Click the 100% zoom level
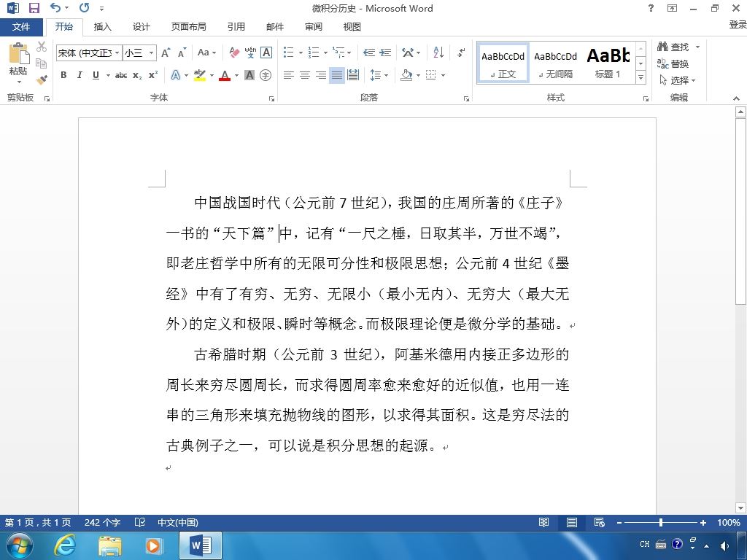The height and width of the screenshot is (560, 747). (x=729, y=522)
